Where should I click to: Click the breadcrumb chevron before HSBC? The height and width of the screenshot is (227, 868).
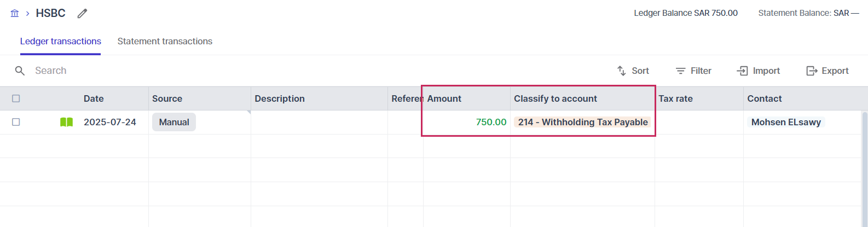pos(27,13)
